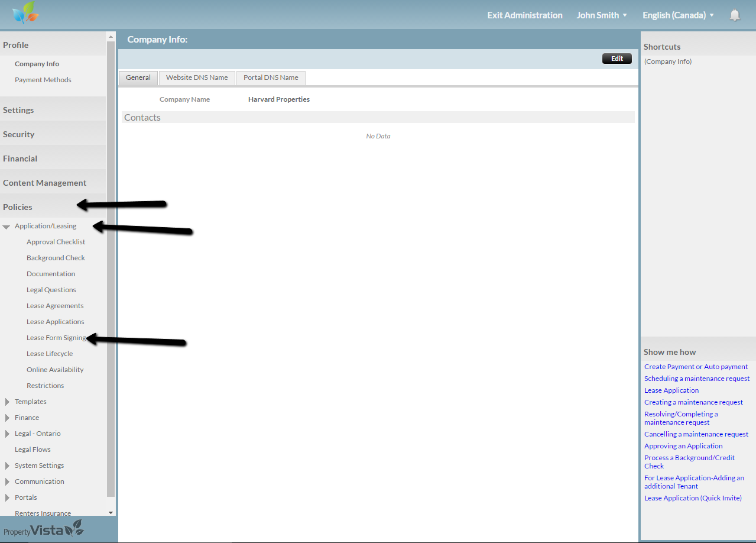Collapse the Application/Leasing tree node
Viewport: 756px width, 543px height.
click(7, 227)
